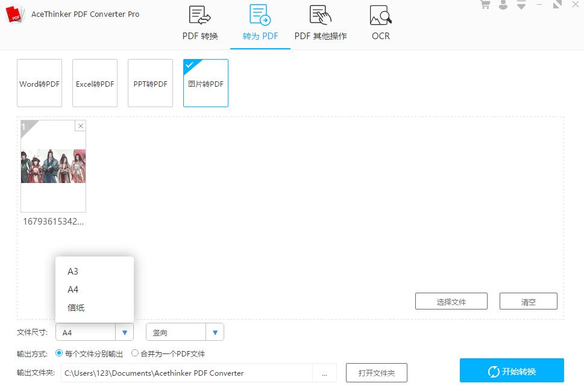Select 每个文件分别输出 radio option
Screen dimensions: 584x392
(59, 353)
